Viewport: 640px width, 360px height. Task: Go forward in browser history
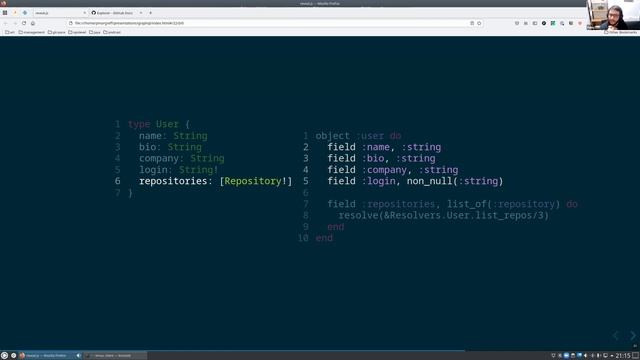15,23
